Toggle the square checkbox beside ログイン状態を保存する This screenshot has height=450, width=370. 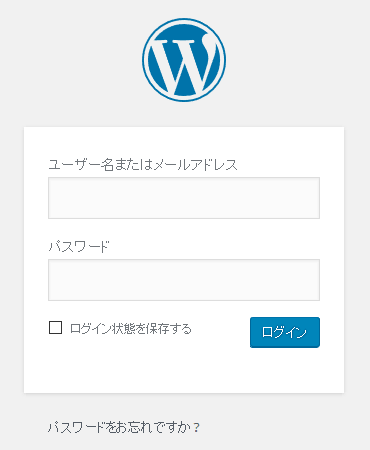55,327
